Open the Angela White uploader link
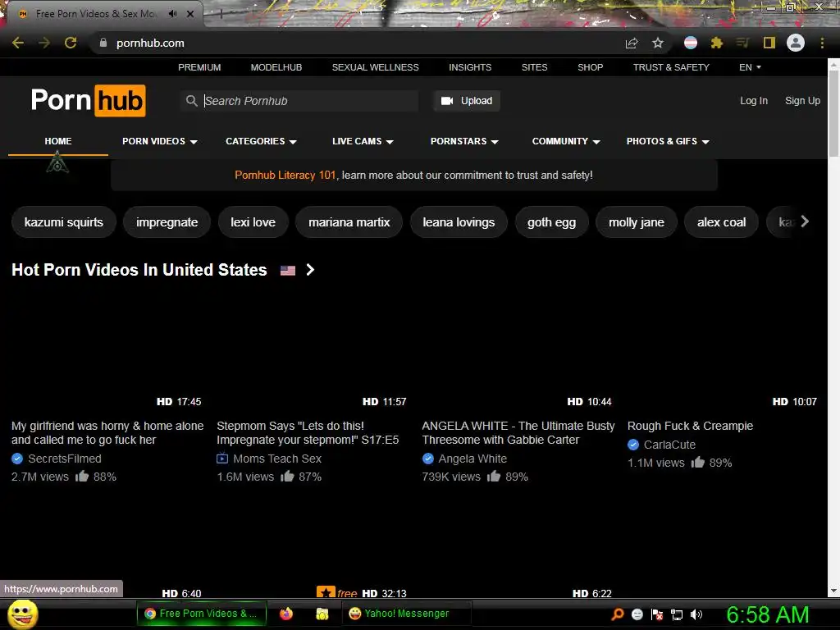840x630 pixels. coord(472,459)
